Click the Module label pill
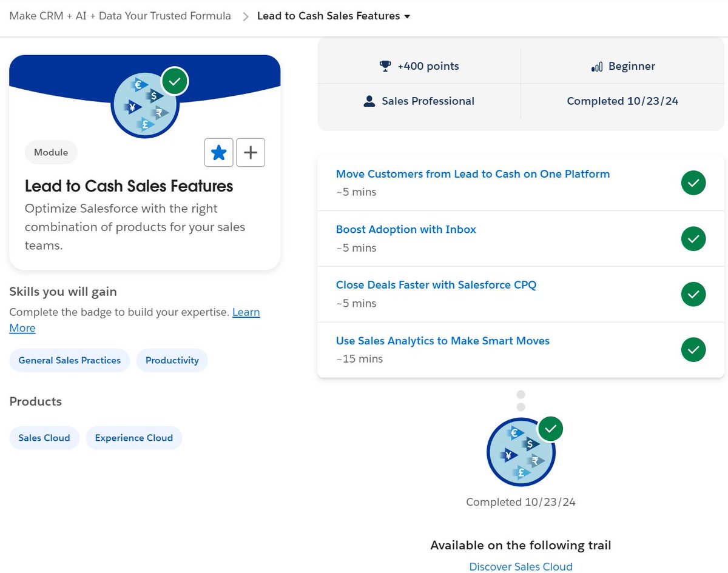The width and height of the screenshot is (728, 573). click(51, 152)
